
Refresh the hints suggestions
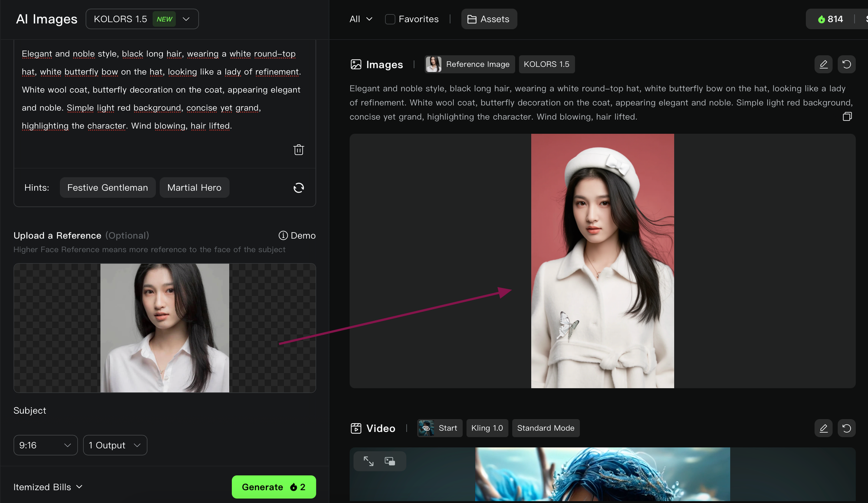pyautogui.click(x=299, y=188)
